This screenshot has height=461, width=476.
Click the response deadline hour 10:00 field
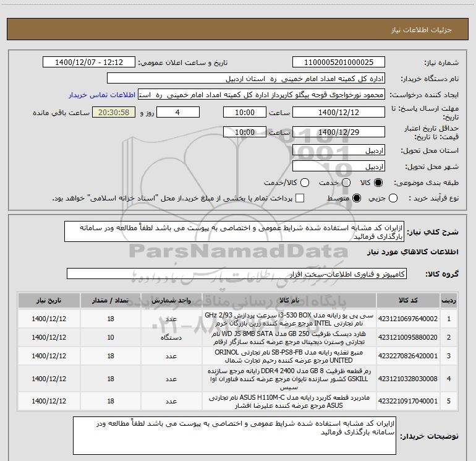(245, 112)
